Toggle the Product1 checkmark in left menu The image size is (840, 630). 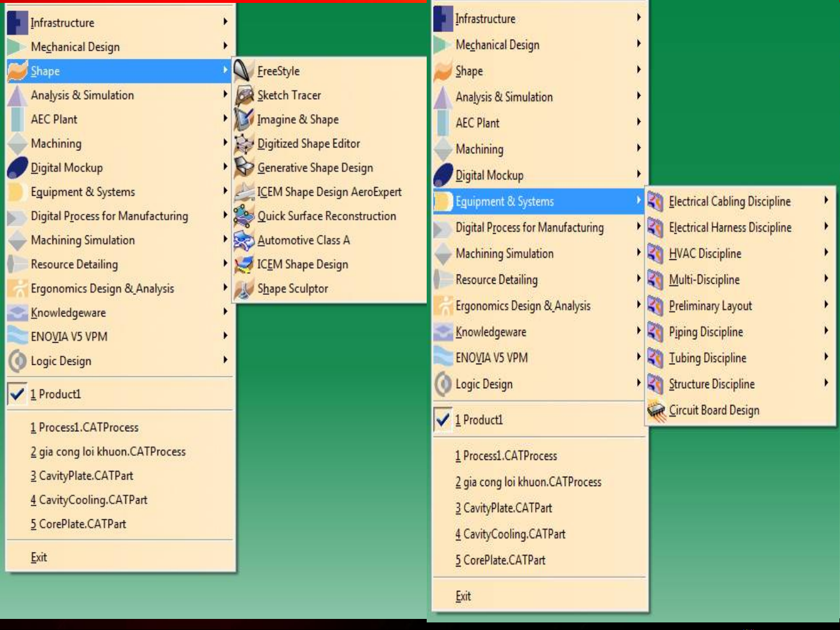click(17, 394)
